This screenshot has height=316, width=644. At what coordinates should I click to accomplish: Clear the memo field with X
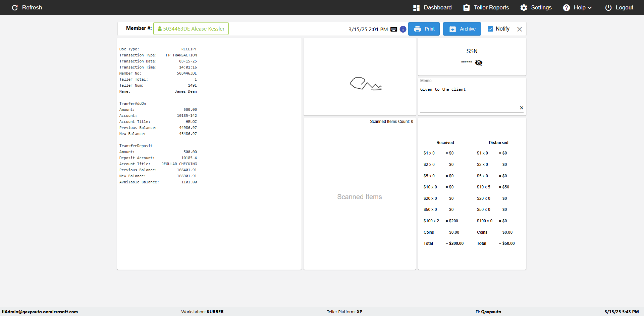click(522, 108)
